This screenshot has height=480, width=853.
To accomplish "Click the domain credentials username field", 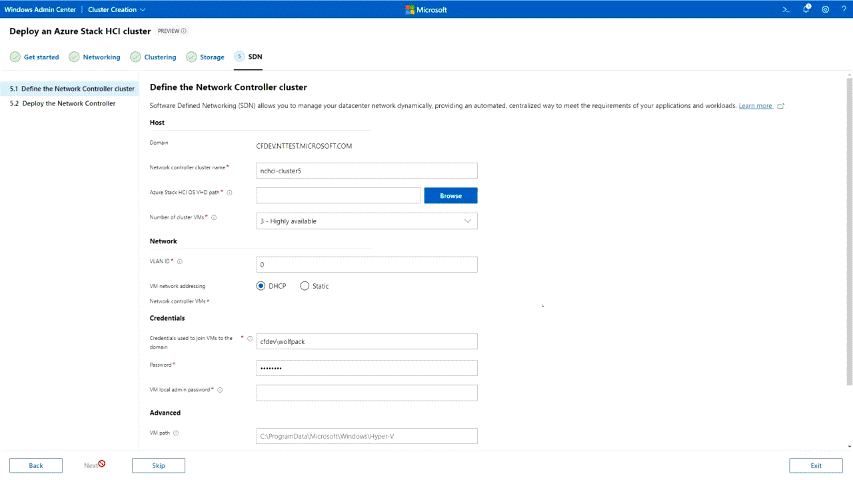I will [x=367, y=341].
